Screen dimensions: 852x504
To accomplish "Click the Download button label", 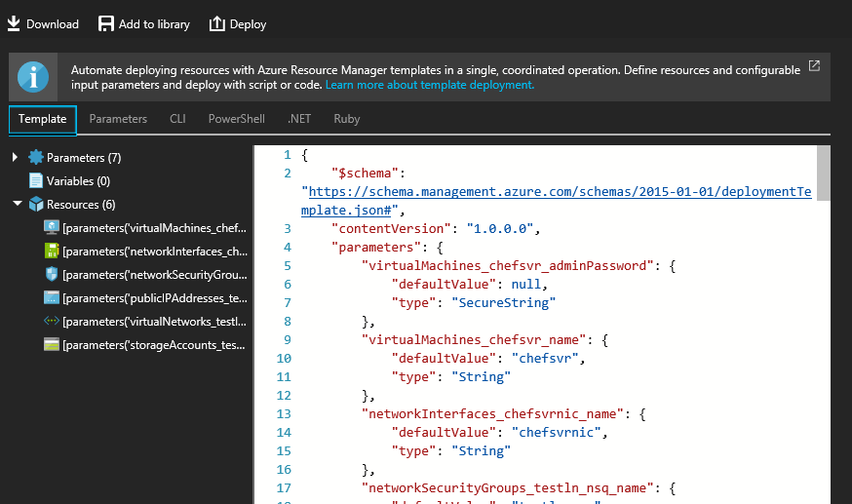I will [53, 24].
